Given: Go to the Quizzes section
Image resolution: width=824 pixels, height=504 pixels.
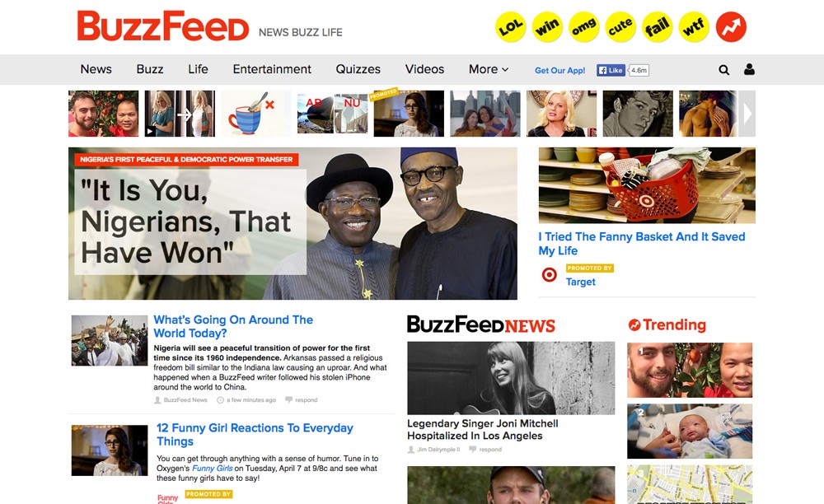Looking at the screenshot, I should pyautogui.click(x=358, y=69).
